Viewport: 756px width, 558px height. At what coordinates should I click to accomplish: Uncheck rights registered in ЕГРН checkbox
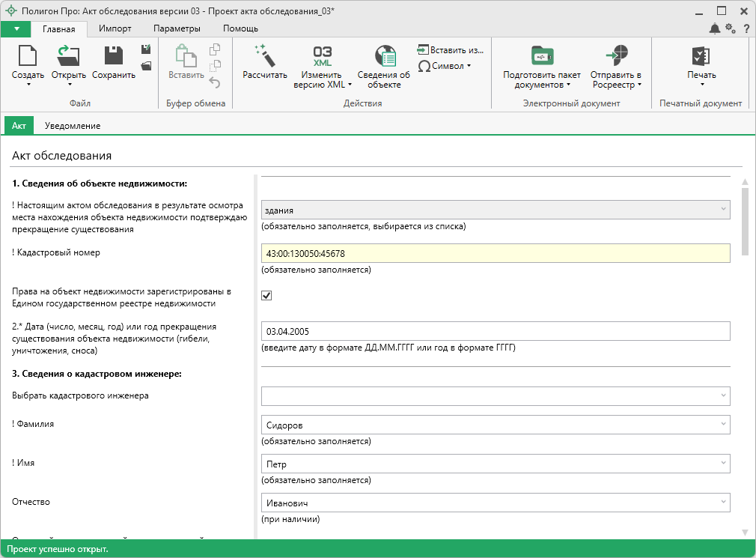pos(266,295)
